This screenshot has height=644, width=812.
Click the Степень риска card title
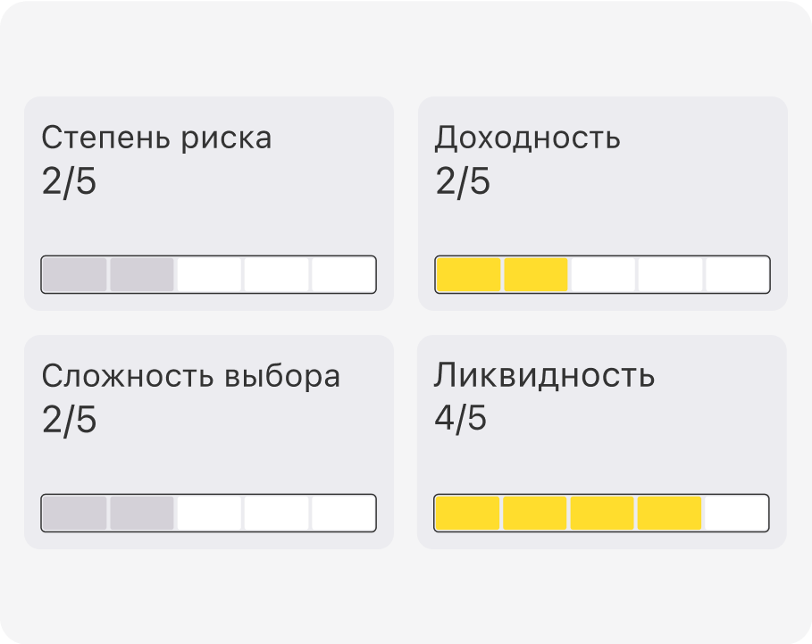pyautogui.click(x=156, y=138)
